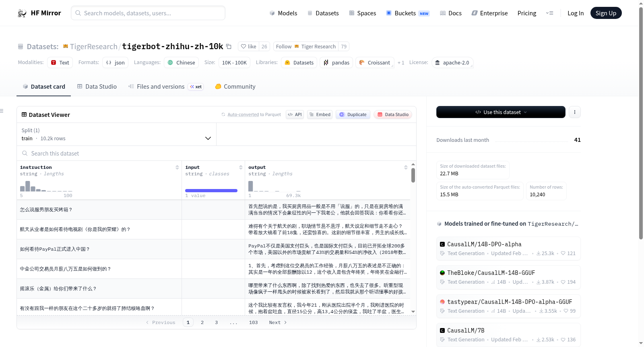
Task: Follow Tiger Research organization
Action: click(306, 46)
